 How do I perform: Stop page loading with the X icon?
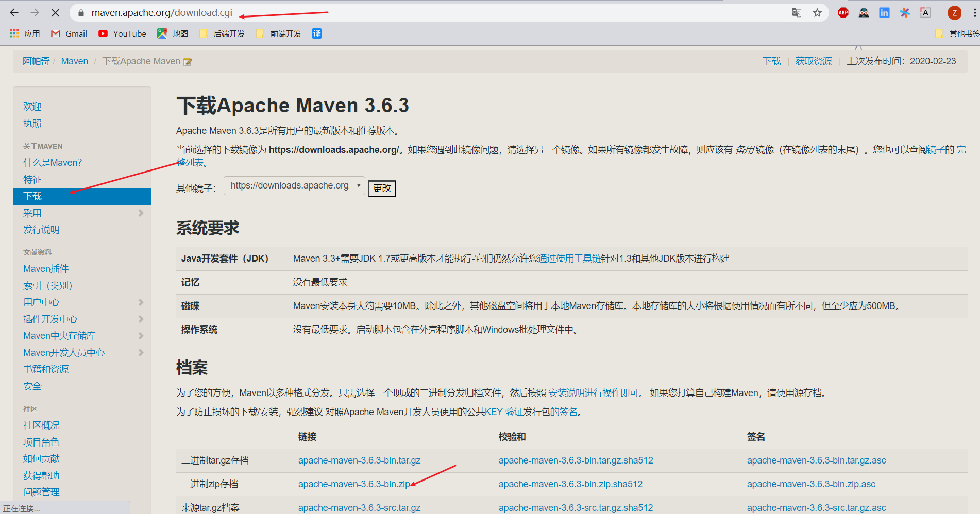pyautogui.click(x=55, y=13)
